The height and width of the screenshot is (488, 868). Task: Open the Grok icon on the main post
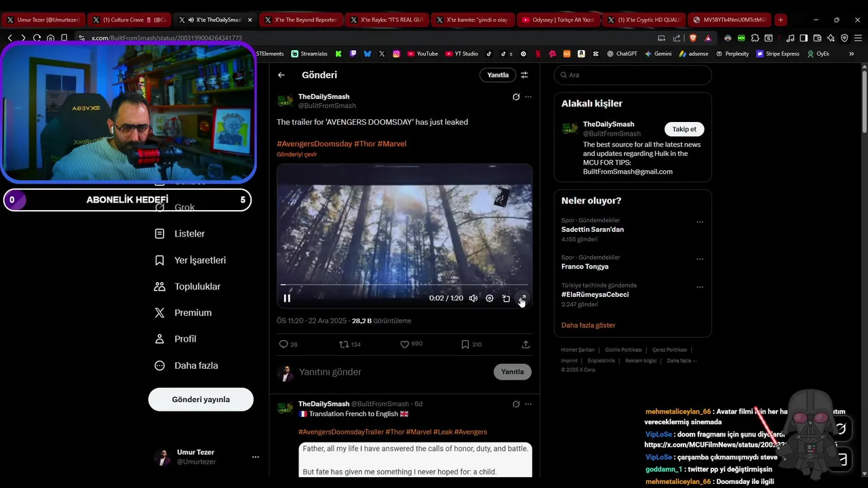point(516,97)
